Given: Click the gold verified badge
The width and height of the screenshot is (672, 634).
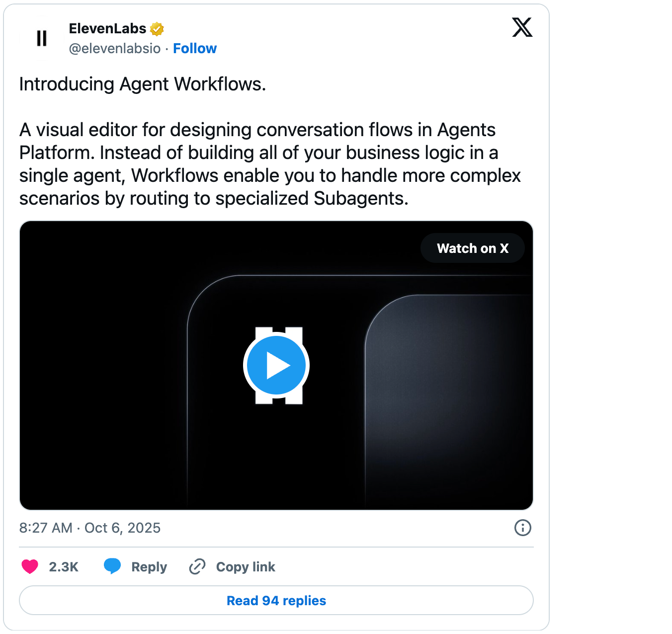Looking at the screenshot, I should (157, 29).
